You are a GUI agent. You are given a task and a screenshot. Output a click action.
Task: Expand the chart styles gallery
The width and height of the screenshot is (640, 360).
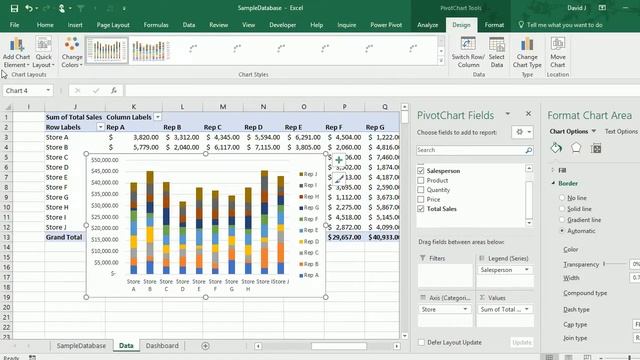pos(441,61)
